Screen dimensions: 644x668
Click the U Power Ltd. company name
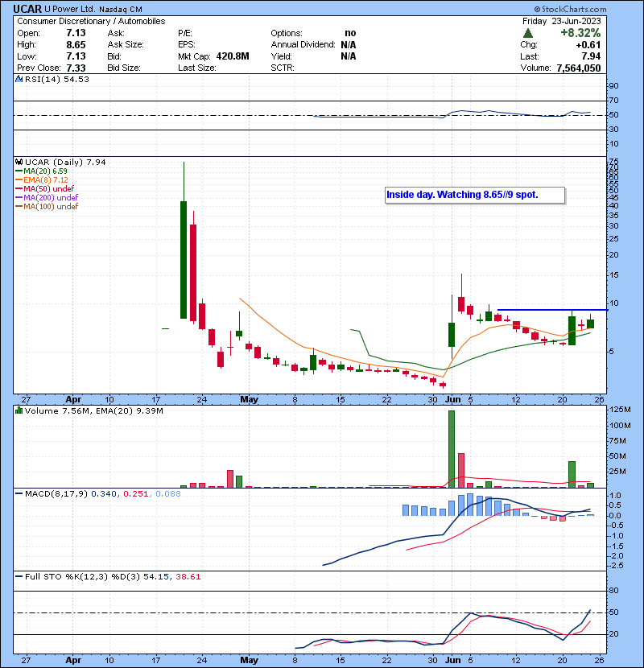pos(70,10)
